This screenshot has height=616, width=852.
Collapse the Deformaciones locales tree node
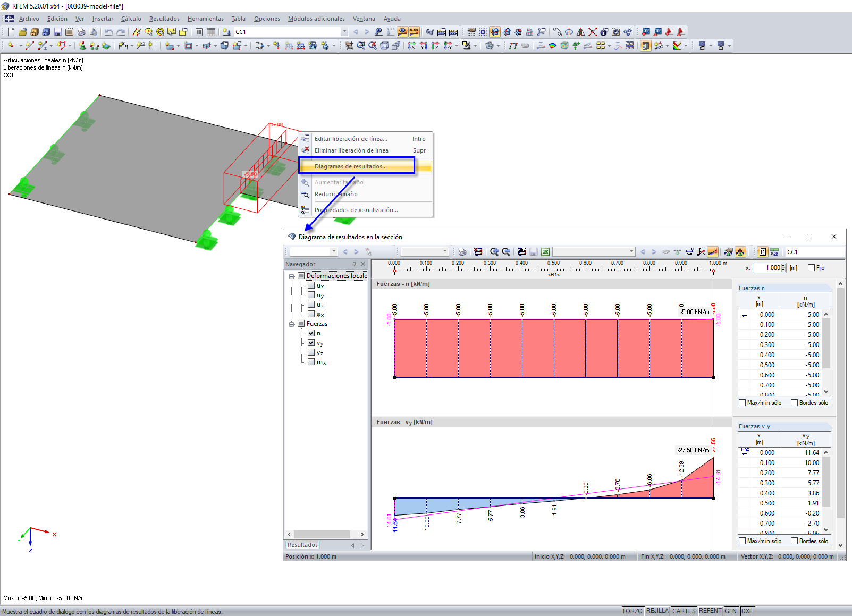pyautogui.click(x=292, y=276)
